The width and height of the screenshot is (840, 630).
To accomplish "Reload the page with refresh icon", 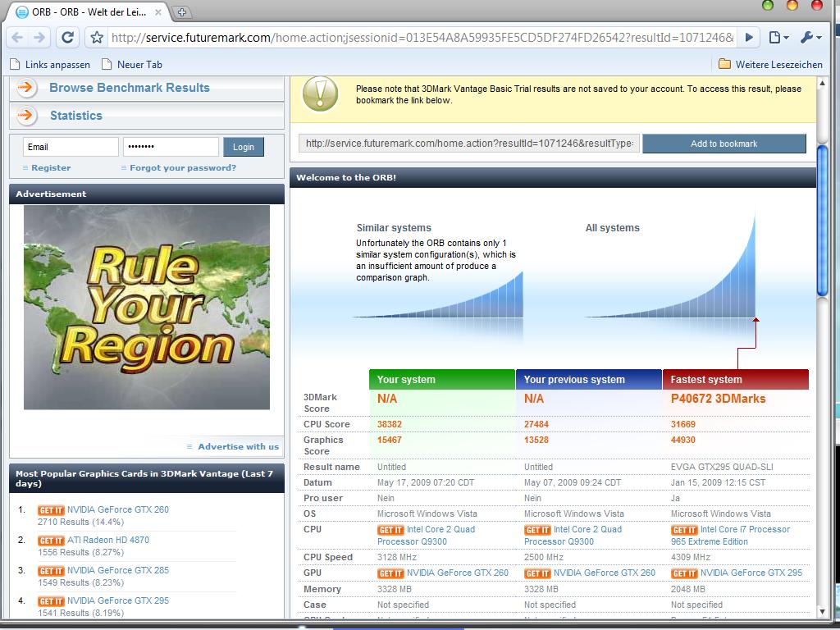I will coord(67,38).
